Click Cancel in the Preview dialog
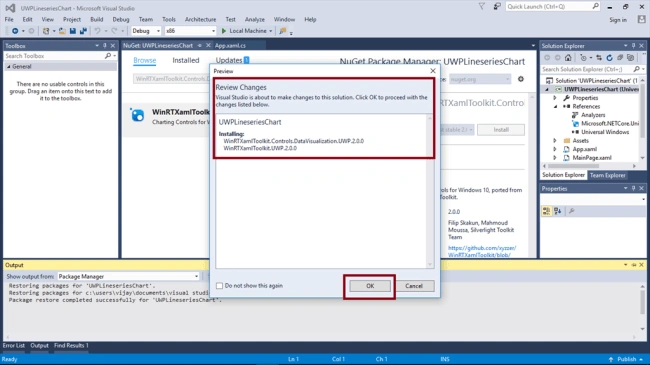Screen dimensions: 650x365 pyautogui.click(x=414, y=286)
